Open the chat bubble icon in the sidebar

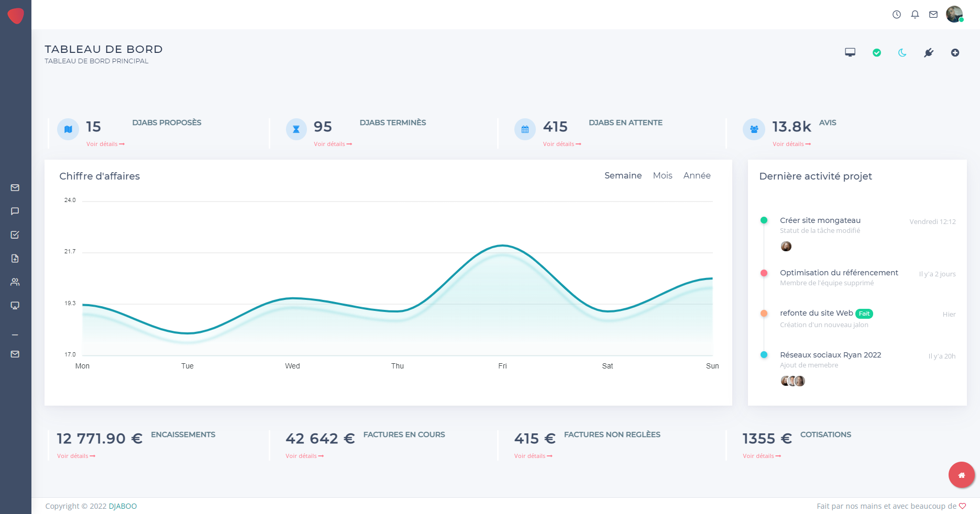pos(15,211)
